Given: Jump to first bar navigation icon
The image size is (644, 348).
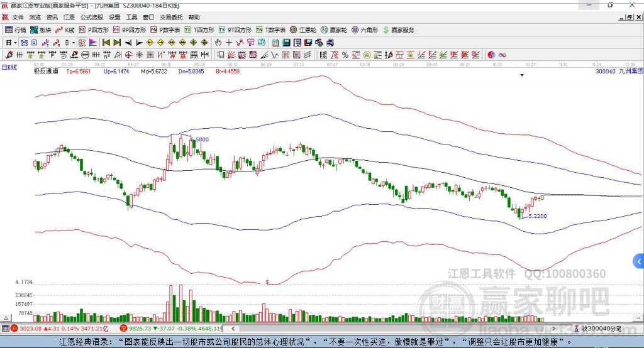Looking at the screenshot, I should pyautogui.click(x=106, y=43).
